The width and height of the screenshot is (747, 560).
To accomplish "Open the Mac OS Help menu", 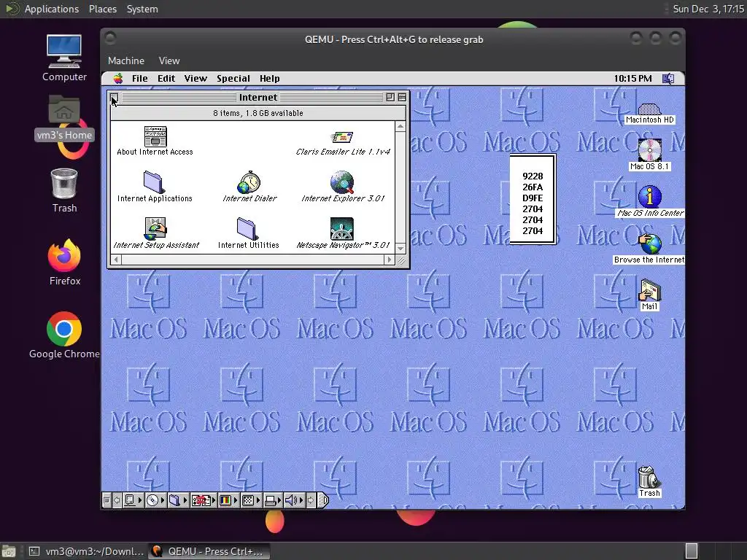I will [270, 79].
